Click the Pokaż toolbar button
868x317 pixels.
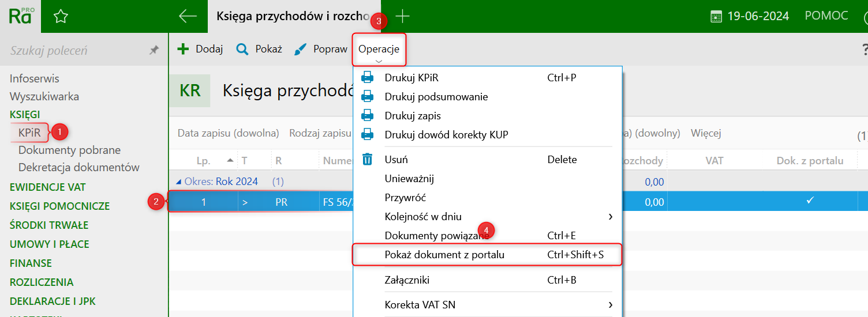coord(259,49)
